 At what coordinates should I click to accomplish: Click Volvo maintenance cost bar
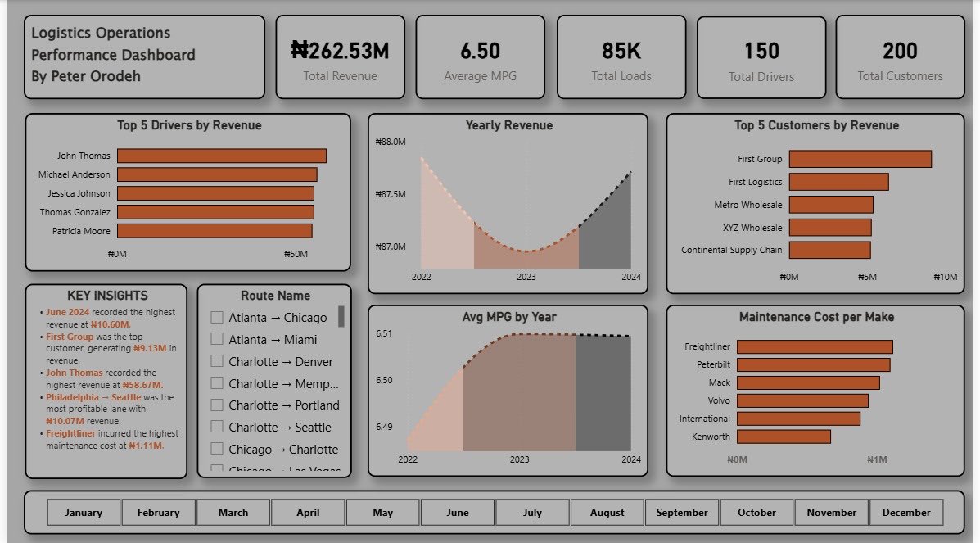click(x=802, y=400)
